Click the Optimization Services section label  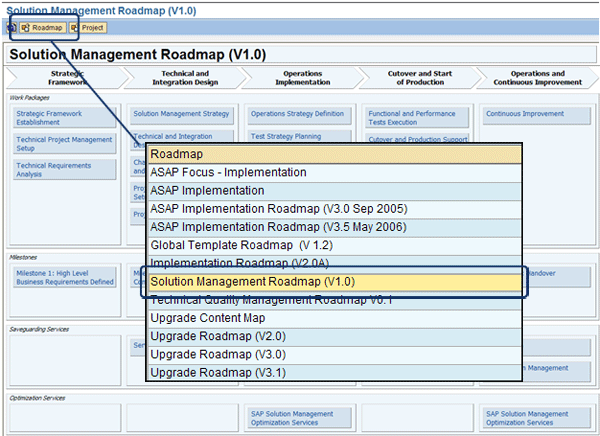(38, 398)
